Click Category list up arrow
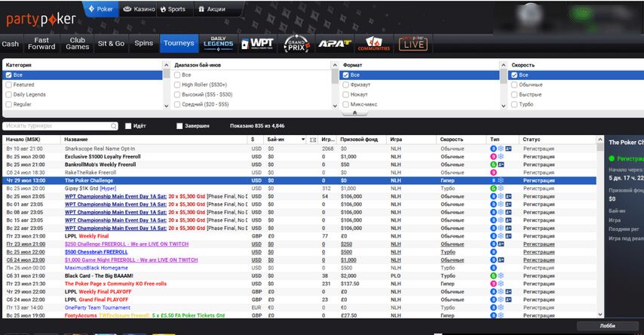The image size is (644, 335). pos(167,65)
